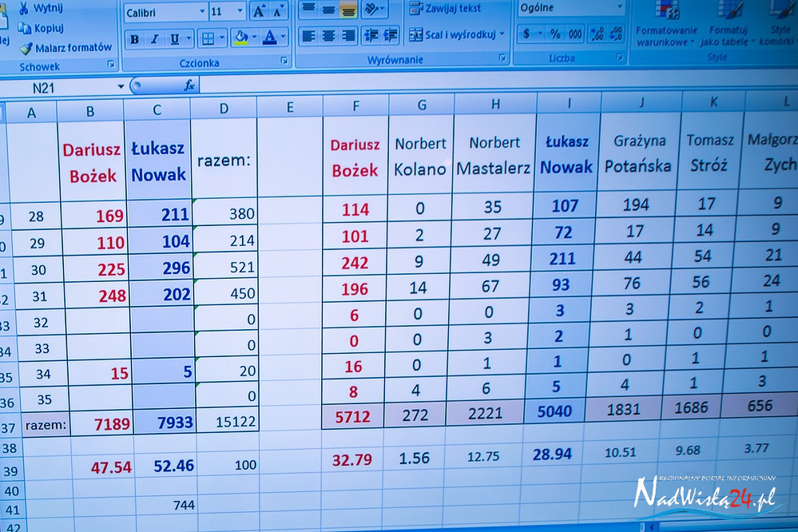
Task: Apply percent style to selection
Action: point(554,34)
